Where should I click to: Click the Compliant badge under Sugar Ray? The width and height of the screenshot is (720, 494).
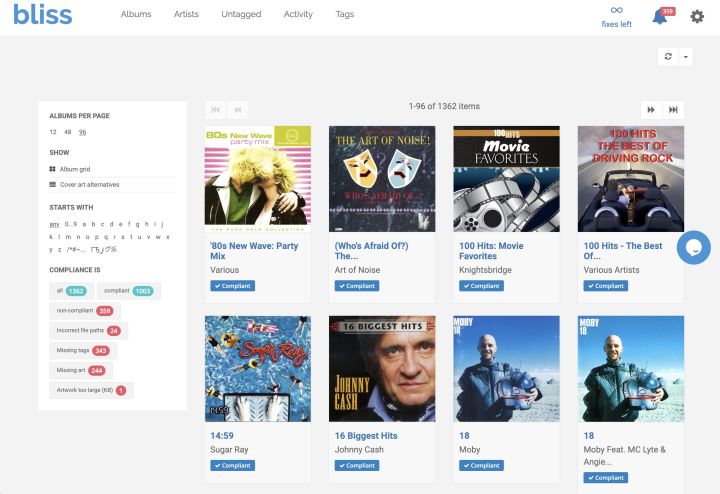click(x=232, y=466)
